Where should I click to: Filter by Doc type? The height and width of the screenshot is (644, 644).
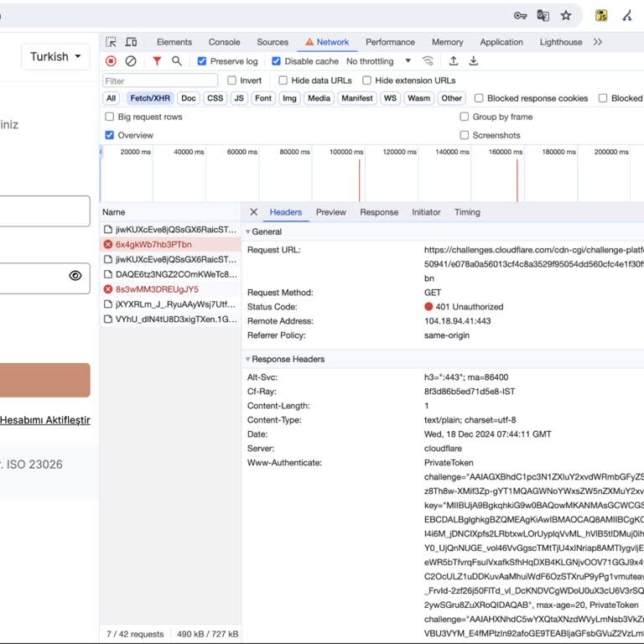(x=189, y=98)
